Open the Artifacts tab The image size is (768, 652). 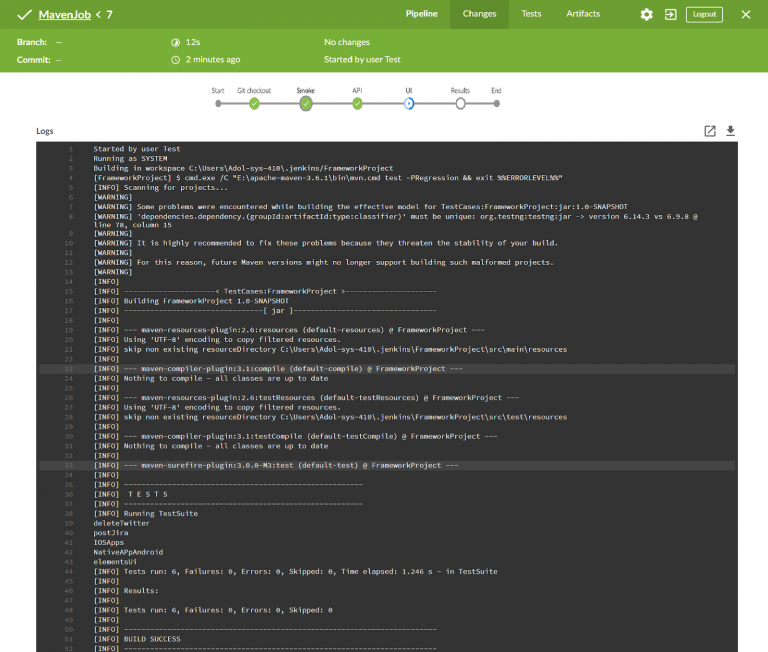pos(583,14)
